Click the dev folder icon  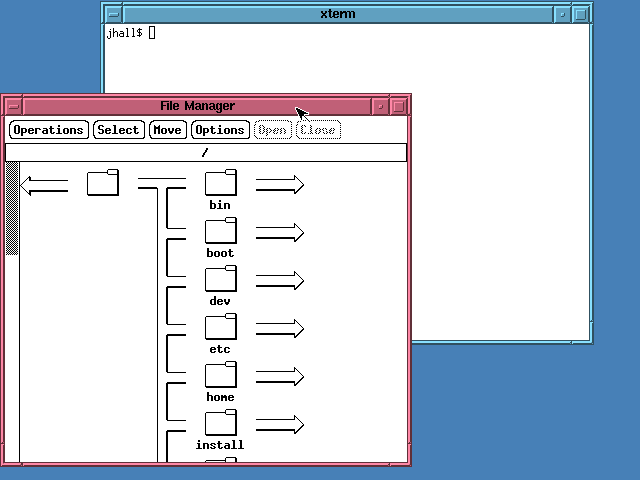220,279
